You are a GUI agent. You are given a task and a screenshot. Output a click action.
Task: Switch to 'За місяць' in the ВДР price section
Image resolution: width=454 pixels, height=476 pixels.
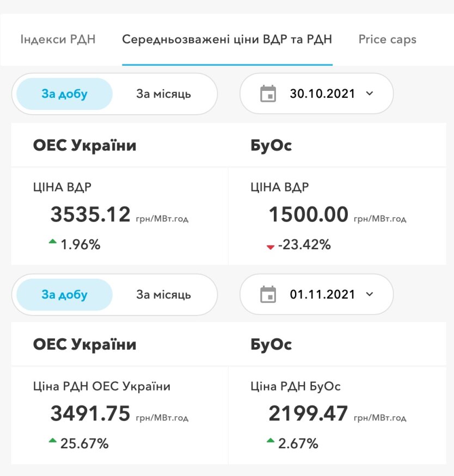coord(163,94)
